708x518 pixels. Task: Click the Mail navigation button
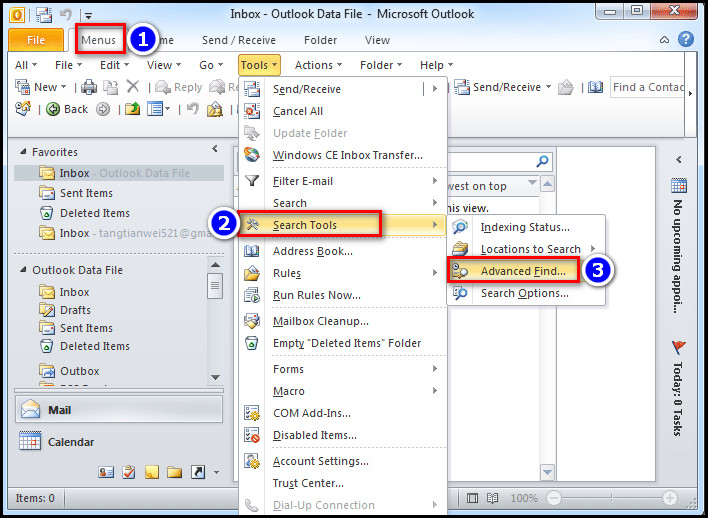point(119,410)
